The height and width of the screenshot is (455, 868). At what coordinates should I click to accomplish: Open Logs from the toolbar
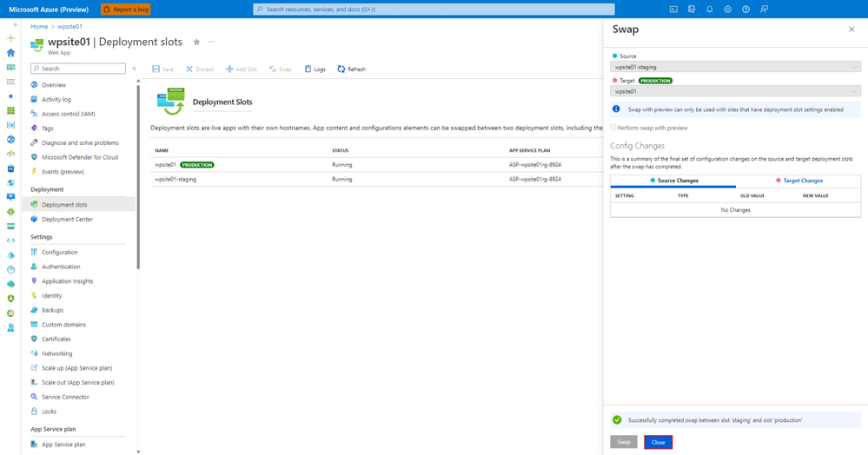click(x=315, y=69)
